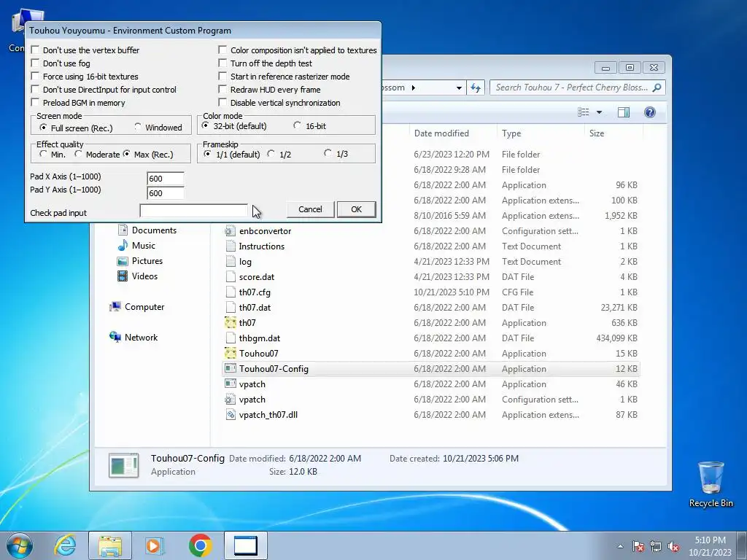
Task: Open the Videos library in sidebar
Action: [x=138, y=276]
